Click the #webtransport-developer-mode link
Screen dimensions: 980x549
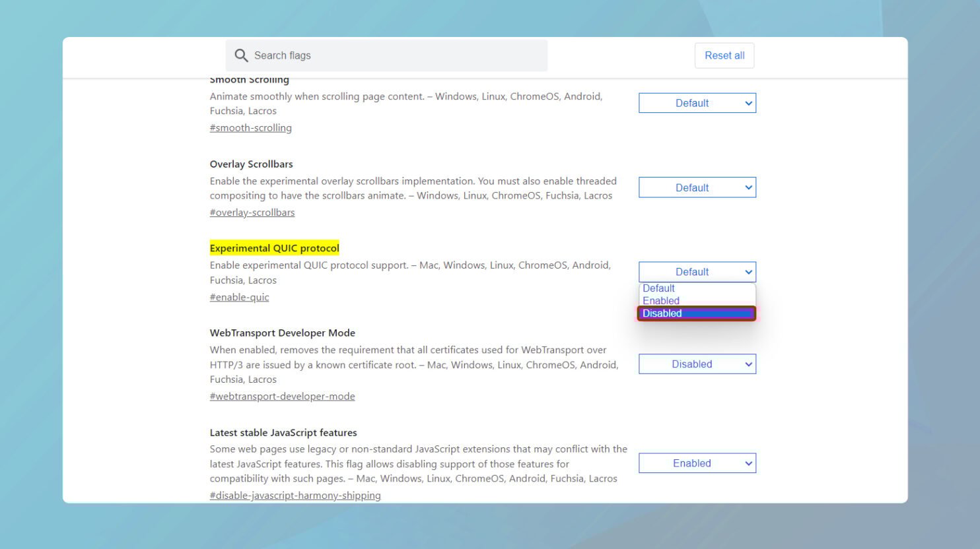point(282,396)
